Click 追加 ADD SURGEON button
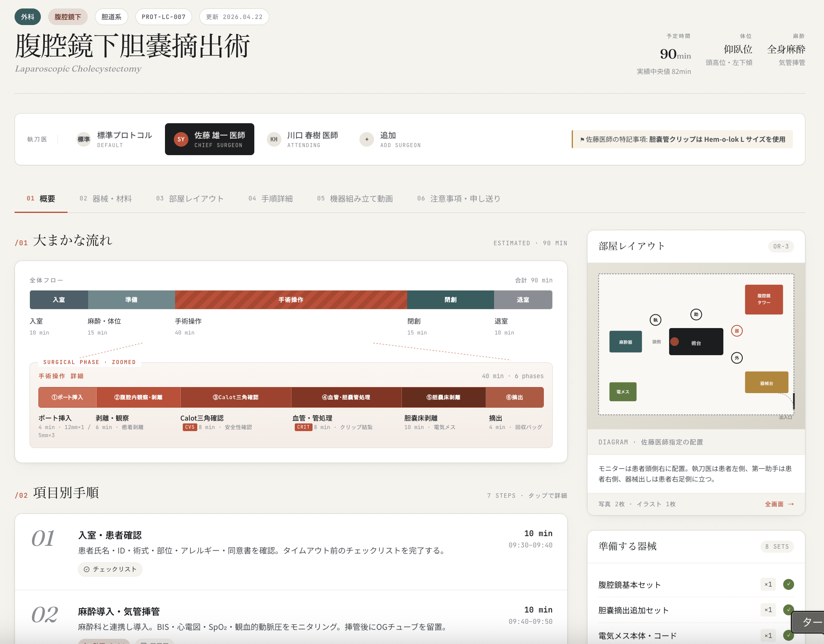 coord(391,139)
